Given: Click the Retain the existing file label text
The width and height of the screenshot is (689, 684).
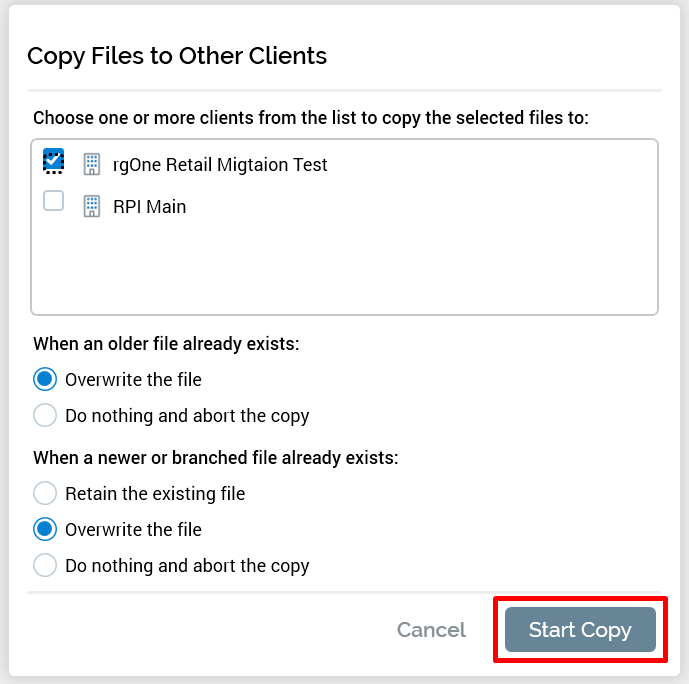Looking at the screenshot, I should coord(155,493).
